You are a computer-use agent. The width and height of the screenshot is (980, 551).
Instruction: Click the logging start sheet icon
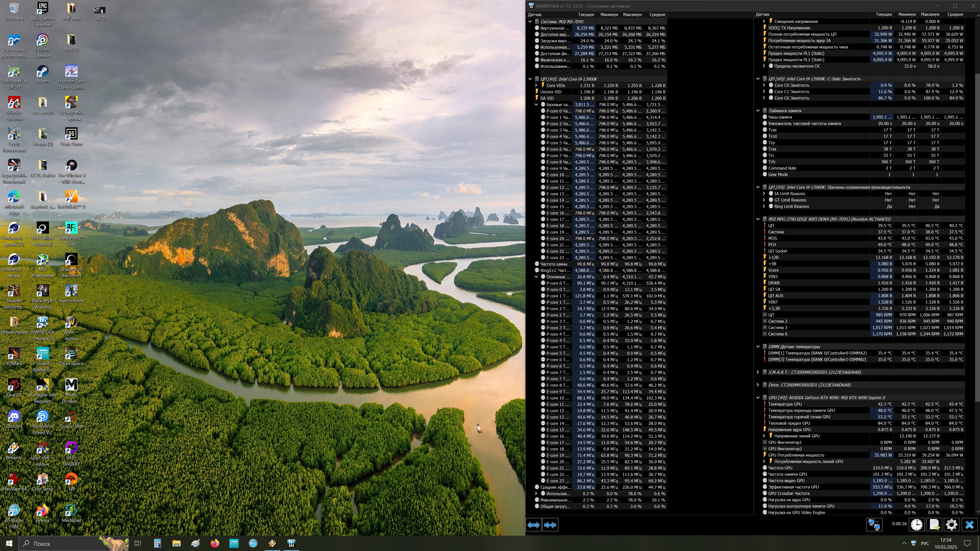(x=934, y=525)
